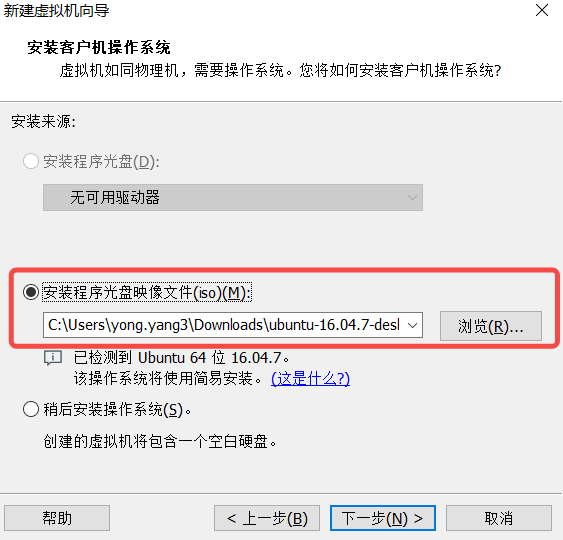The height and width of the screenshot is (540, 563).
Task: Go forward with 下一步(N) button
Action: 382,518
